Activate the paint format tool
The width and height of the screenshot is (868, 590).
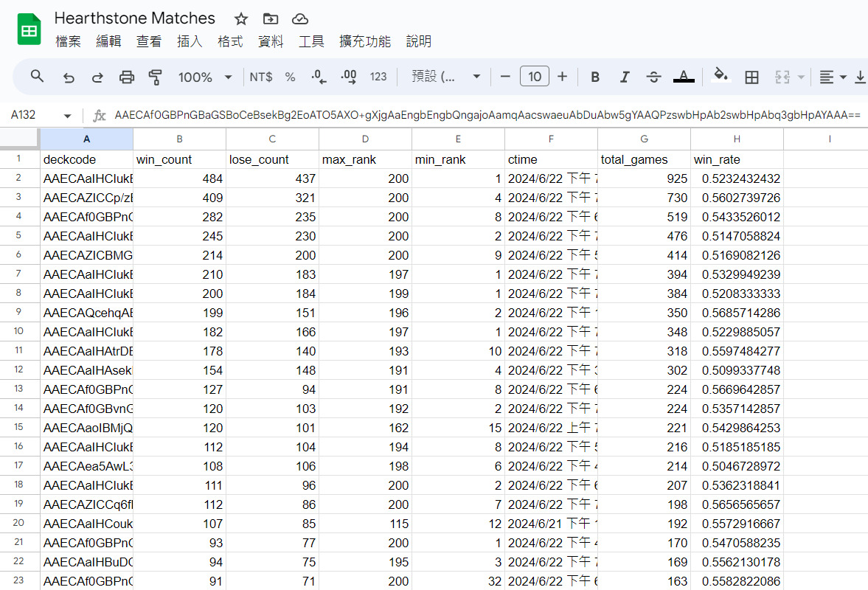point(156,77)
